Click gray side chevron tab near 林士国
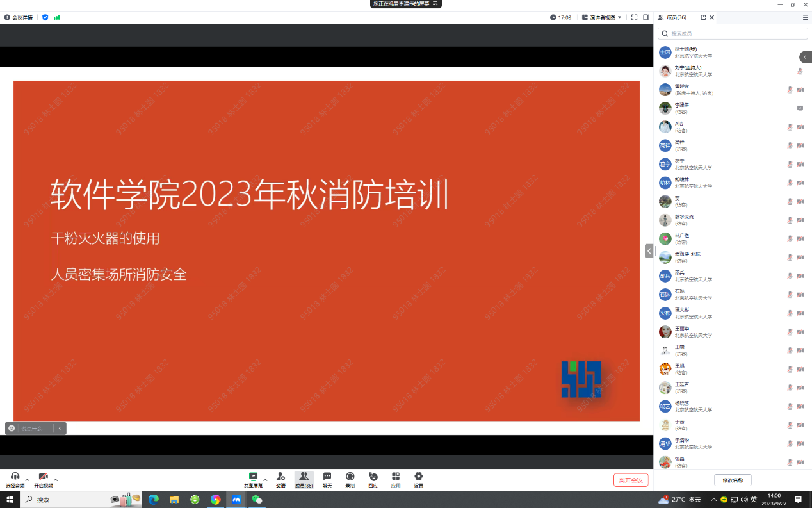Screen dimensions: 812x508 click(x=806, y=57)
